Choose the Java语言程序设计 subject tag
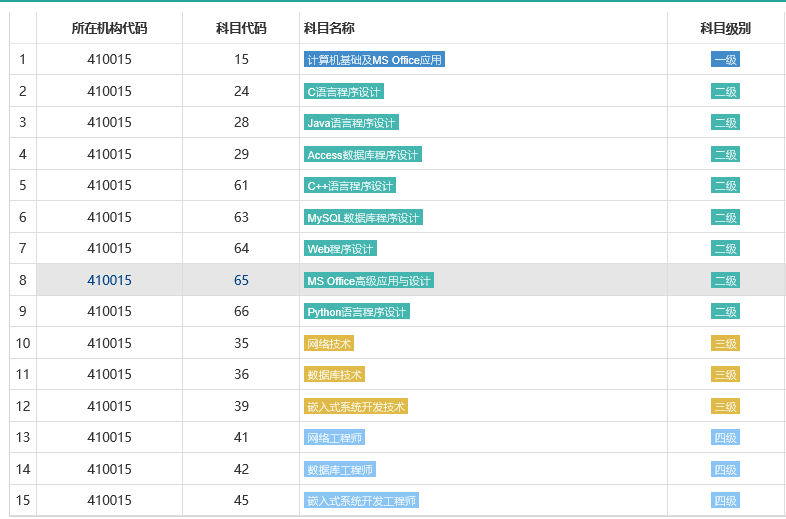Viewport: 786px width, 519px height. [x=351, y=123]
